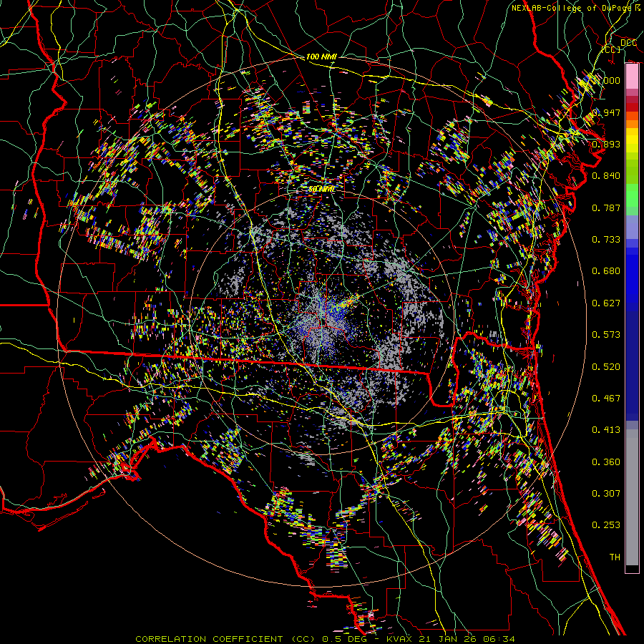Click the [CC] label above the color bar
This screenshot has width=644, height=644.
click(x=611, y=49)
